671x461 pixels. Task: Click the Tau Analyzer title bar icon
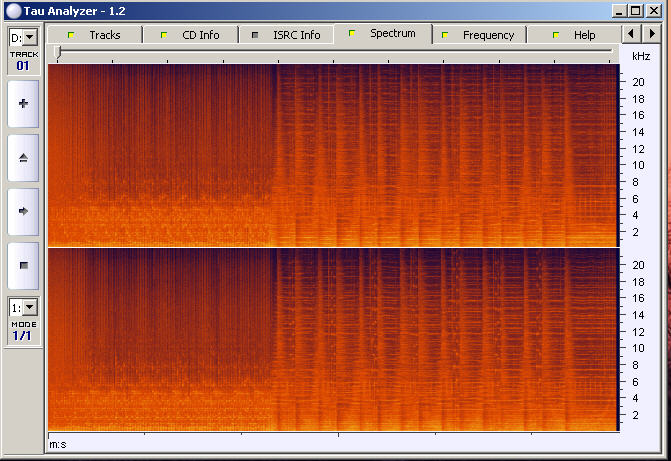tap(11, 10)
